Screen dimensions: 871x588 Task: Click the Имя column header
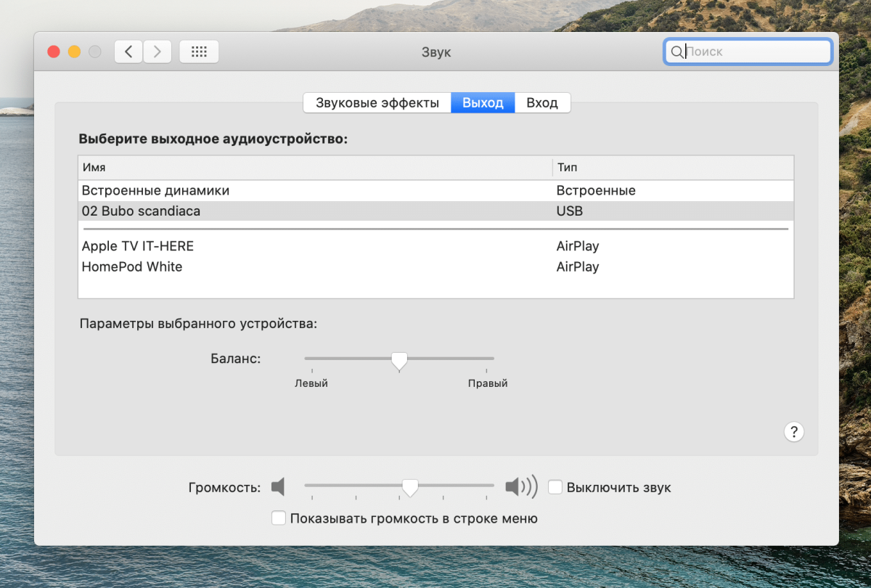tap(94, 168)
